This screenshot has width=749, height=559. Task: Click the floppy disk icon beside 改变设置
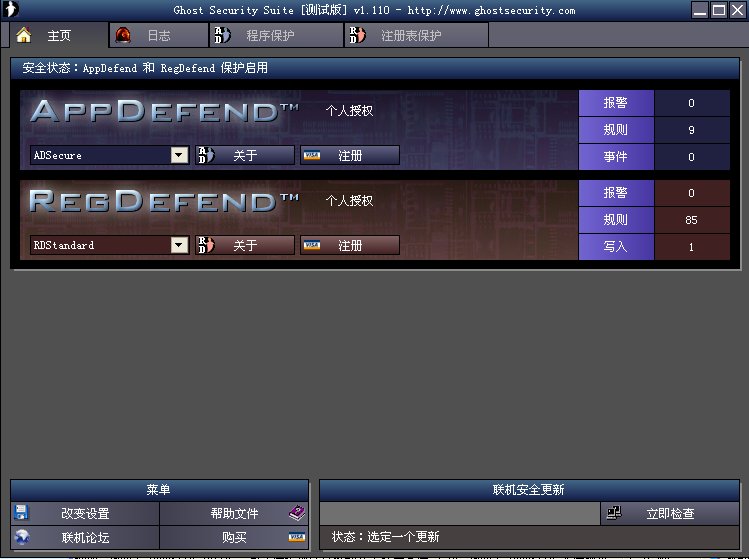21,512
